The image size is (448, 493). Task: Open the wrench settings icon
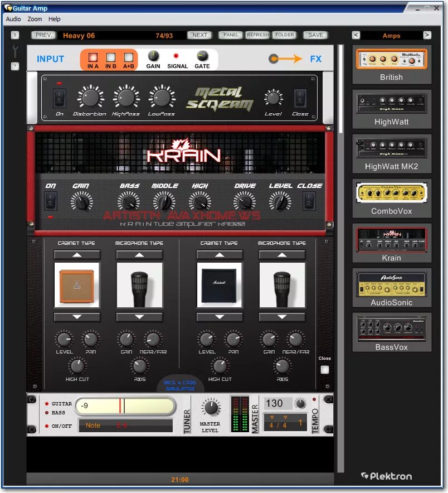point(14,51)
